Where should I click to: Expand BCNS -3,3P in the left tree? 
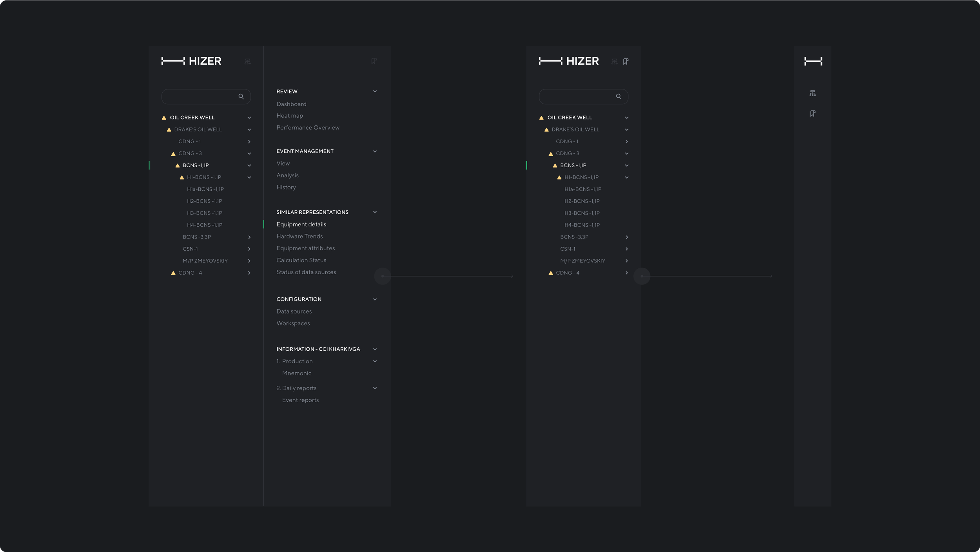249,237
